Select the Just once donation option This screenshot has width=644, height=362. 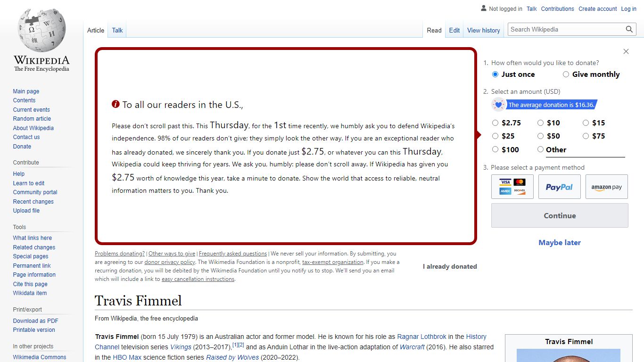(x=495, y=74)
